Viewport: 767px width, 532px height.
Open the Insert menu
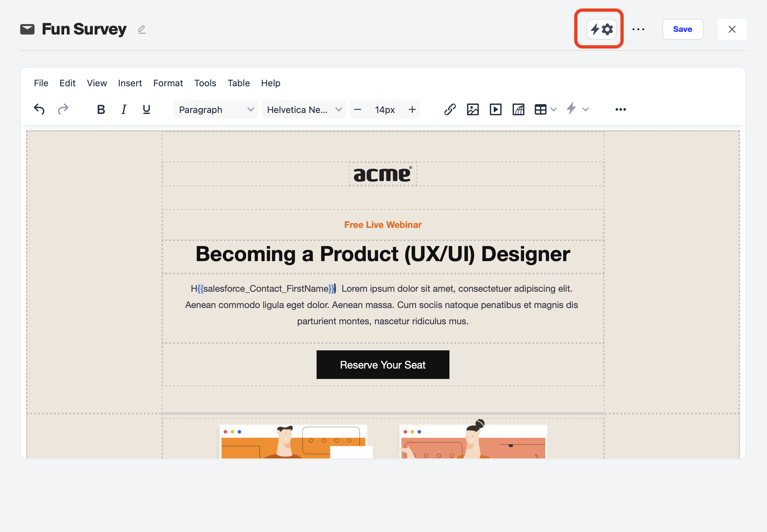coord(130,83)
